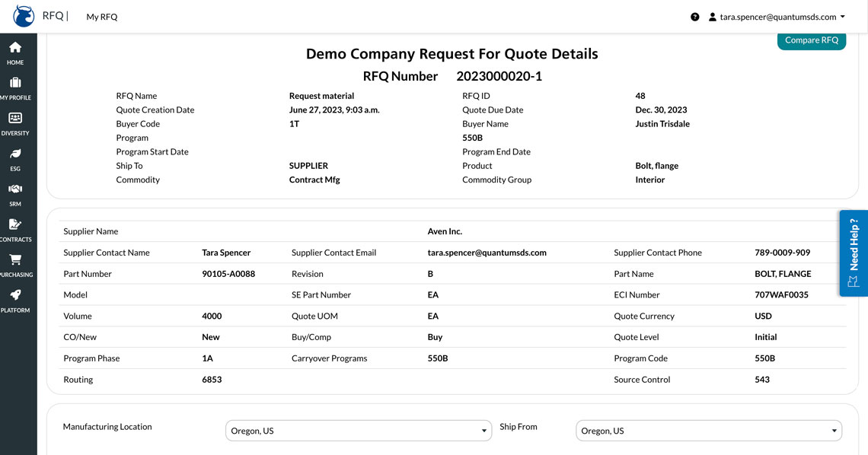Click the RFQ number 2023000020-1
868x455 pixels.
click(499, 76)
